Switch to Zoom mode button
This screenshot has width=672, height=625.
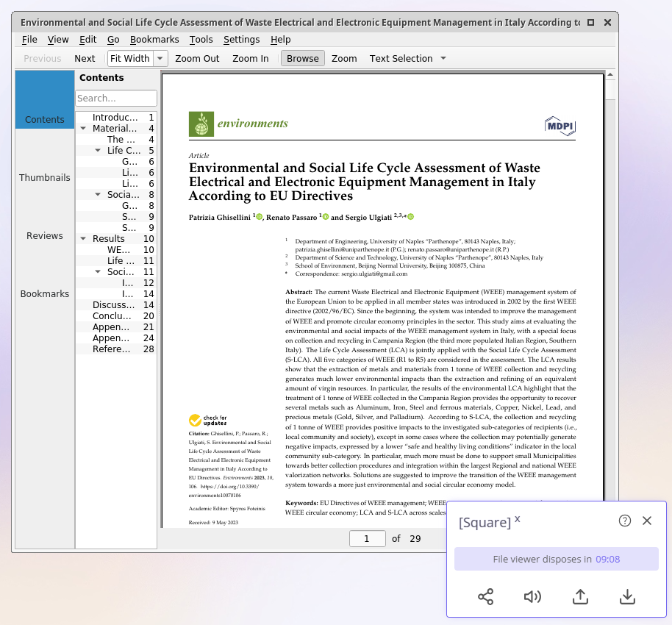click(x=344, y=58)
